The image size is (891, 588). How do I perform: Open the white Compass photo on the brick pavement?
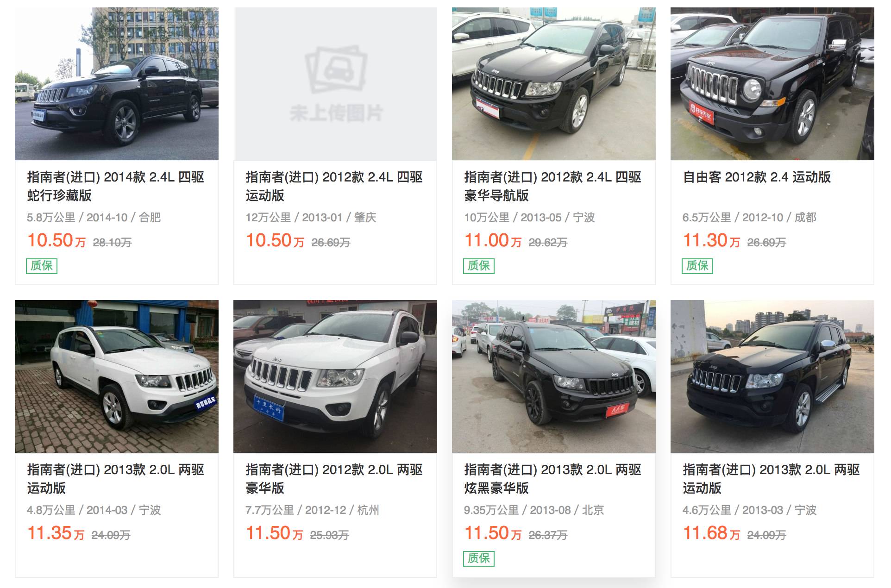click(117, 376)
